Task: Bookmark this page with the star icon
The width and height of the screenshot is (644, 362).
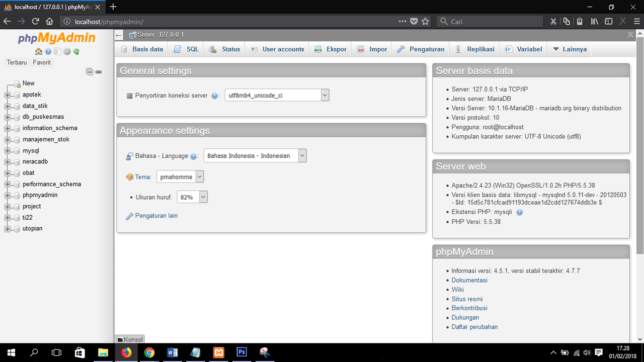Action: click(426, 21)
